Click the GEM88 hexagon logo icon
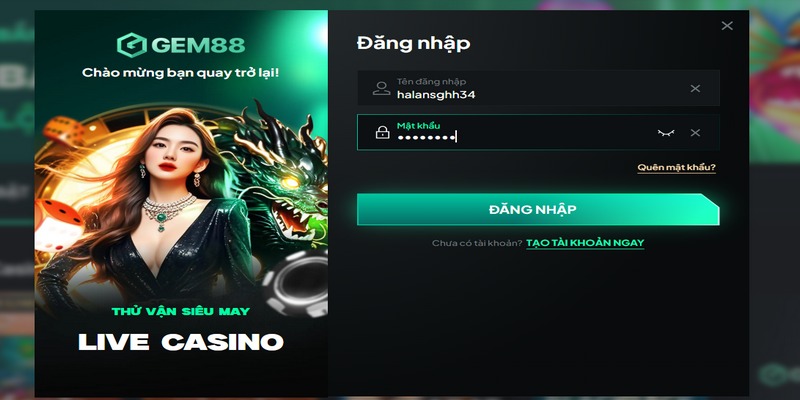Screen dimensions: 800x400 pos(132,45)
